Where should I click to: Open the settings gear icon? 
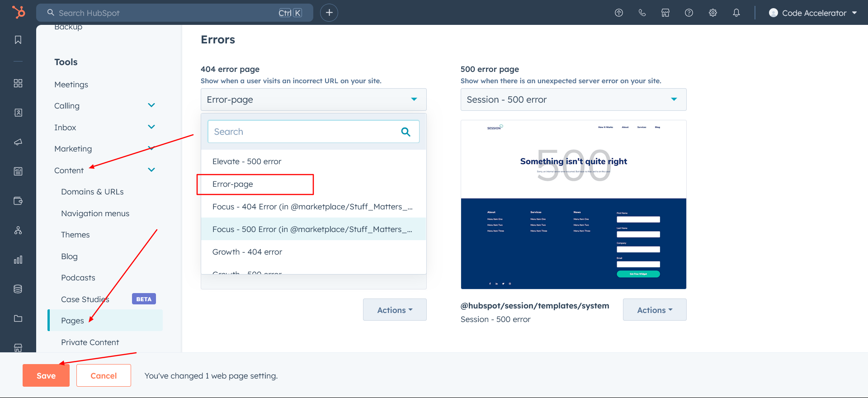[x=713, y=13]
